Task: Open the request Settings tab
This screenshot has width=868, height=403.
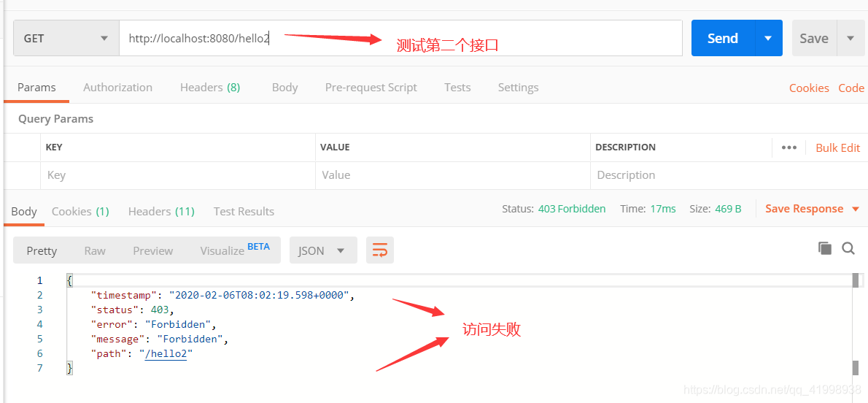Action: (x=518, y=88)
